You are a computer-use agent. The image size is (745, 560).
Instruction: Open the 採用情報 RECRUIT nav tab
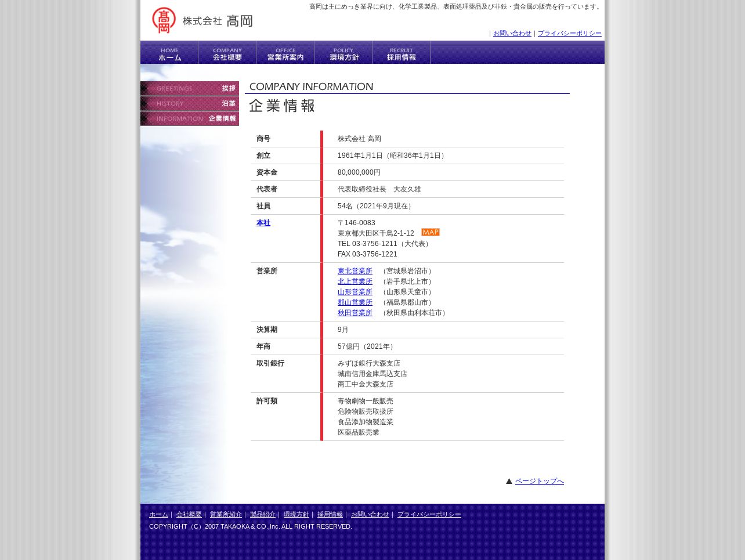402,52
